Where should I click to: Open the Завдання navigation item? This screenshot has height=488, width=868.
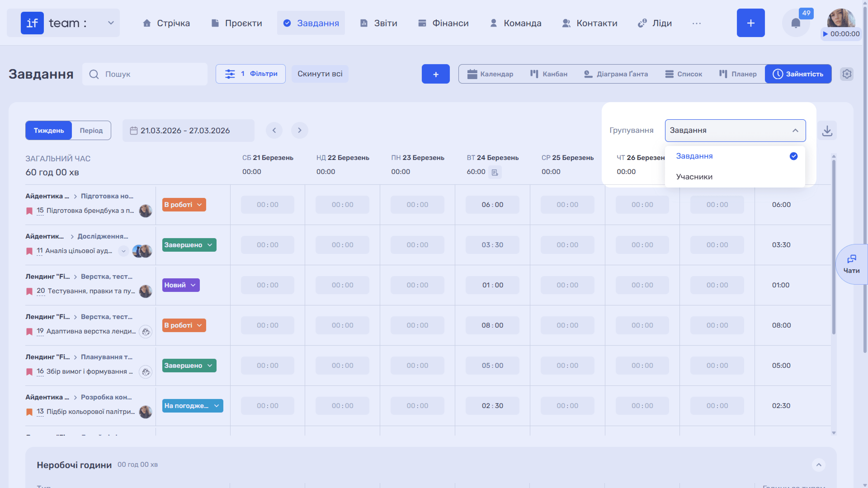click(311, 23)
